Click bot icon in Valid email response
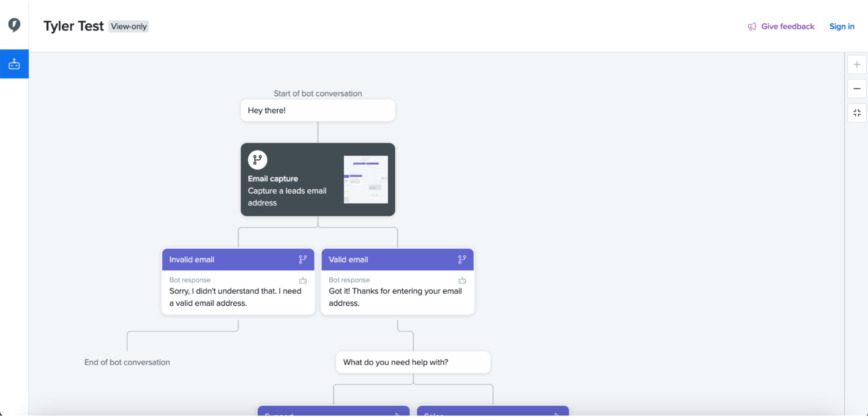 462,280
